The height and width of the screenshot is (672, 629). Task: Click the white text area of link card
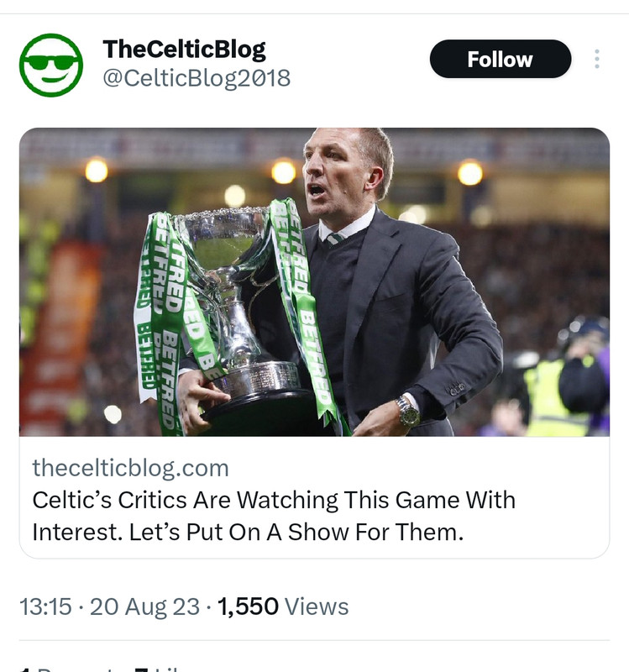coord(314,497)
